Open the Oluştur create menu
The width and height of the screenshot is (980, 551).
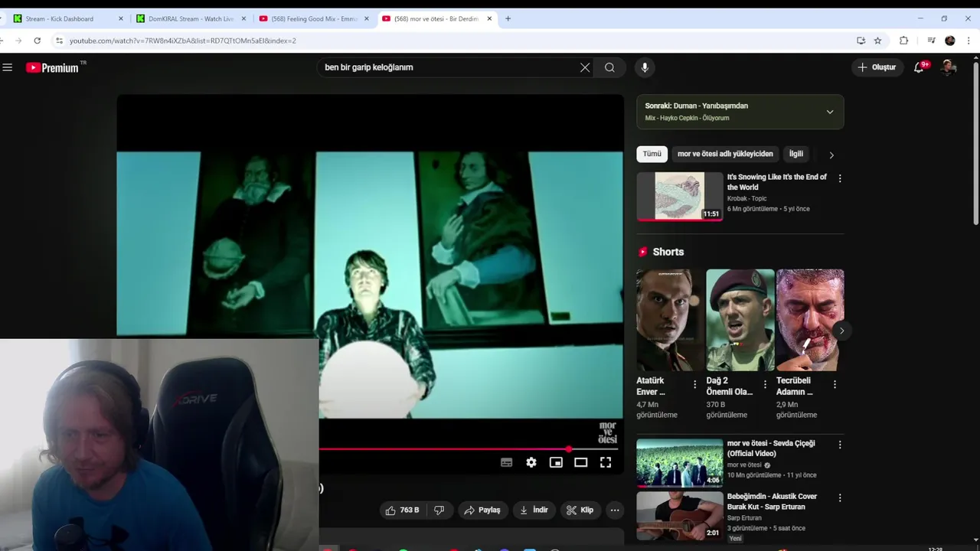(x=877, y=67)
